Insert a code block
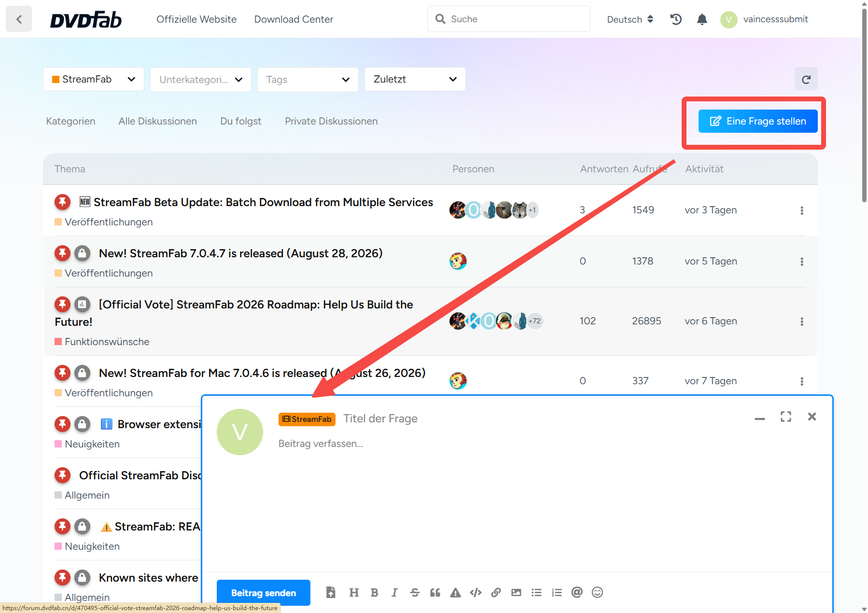 (x=476, y=592)
